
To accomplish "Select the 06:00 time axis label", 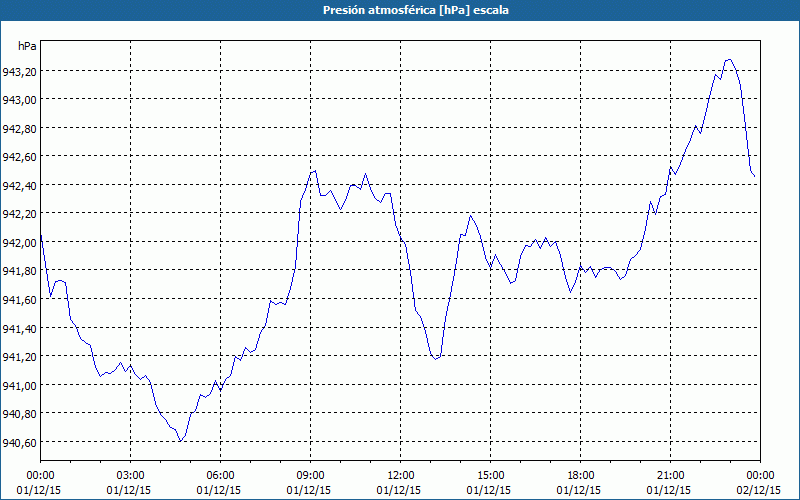I will click(x=220, y=476).
